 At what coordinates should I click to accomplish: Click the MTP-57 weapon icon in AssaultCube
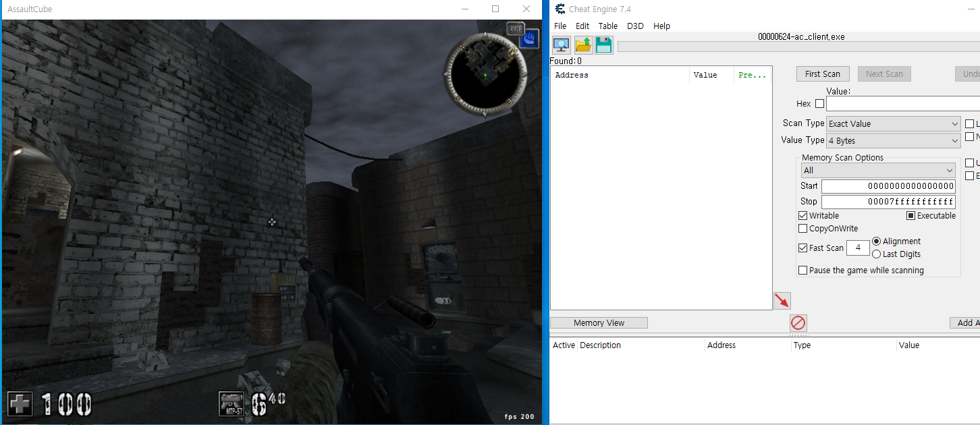232,404
